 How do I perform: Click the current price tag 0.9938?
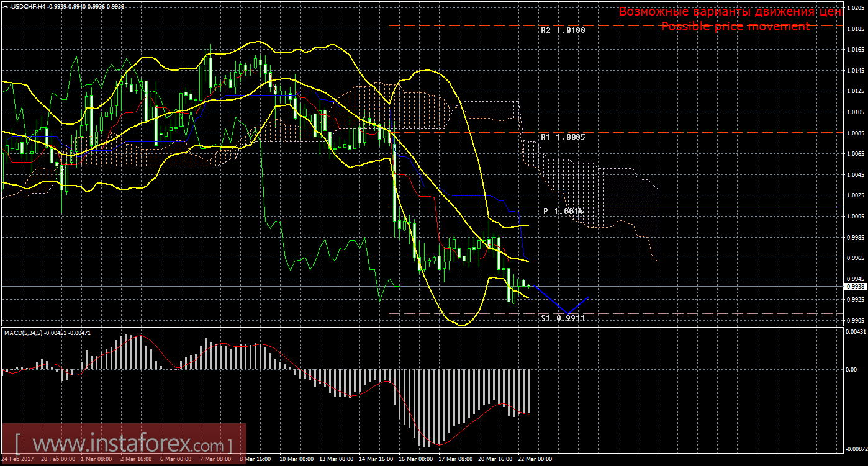pyautogui.click(x=854, y=287)
